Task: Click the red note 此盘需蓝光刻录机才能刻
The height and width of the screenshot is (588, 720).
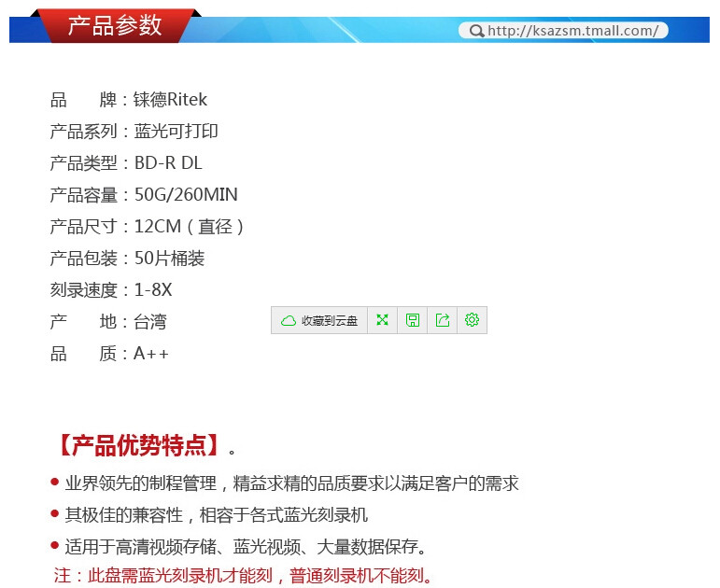Action: click(x=244, y=576)
